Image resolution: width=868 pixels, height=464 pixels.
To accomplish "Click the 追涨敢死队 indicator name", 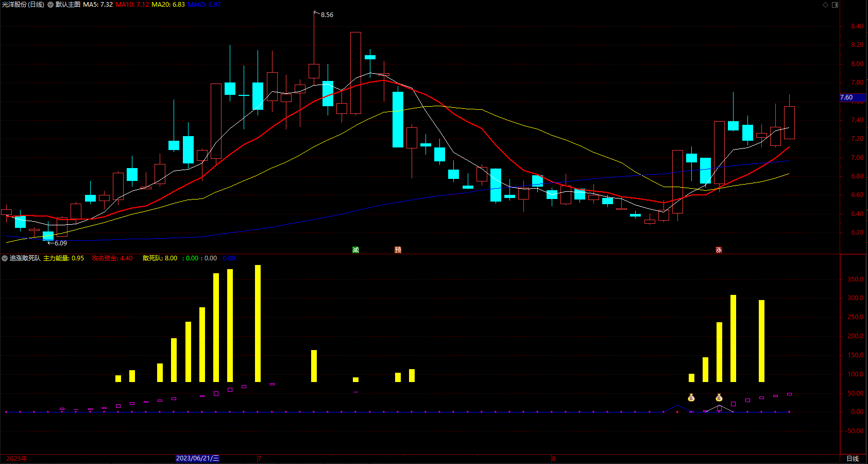I will (x=25, y=258).
